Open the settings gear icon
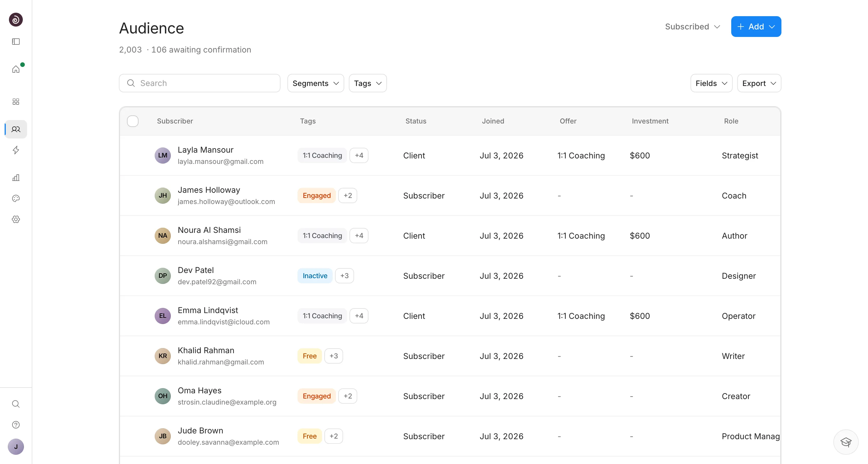The height and width of the screenshot is (464, 868). coord(16,219)
